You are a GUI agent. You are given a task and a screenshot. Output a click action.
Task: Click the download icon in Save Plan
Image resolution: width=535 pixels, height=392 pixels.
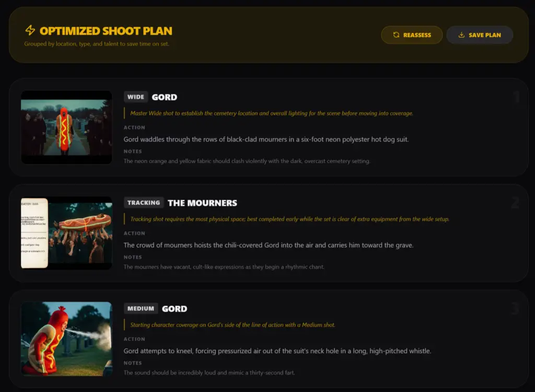tap(461, 35)
